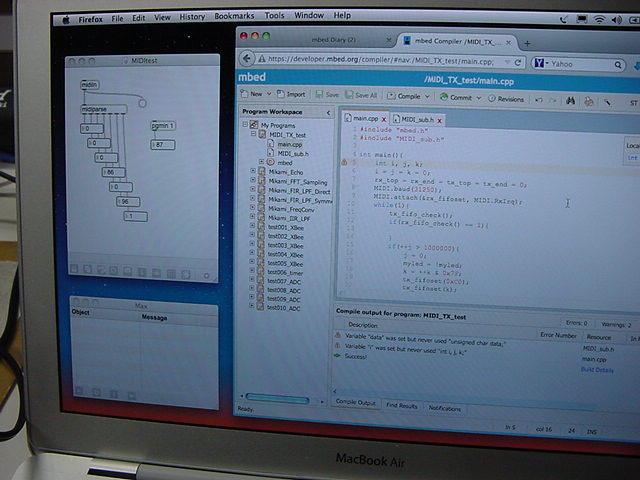Click the midiparse object in MIDItest

pyautogui.click(x=104, y=109)
